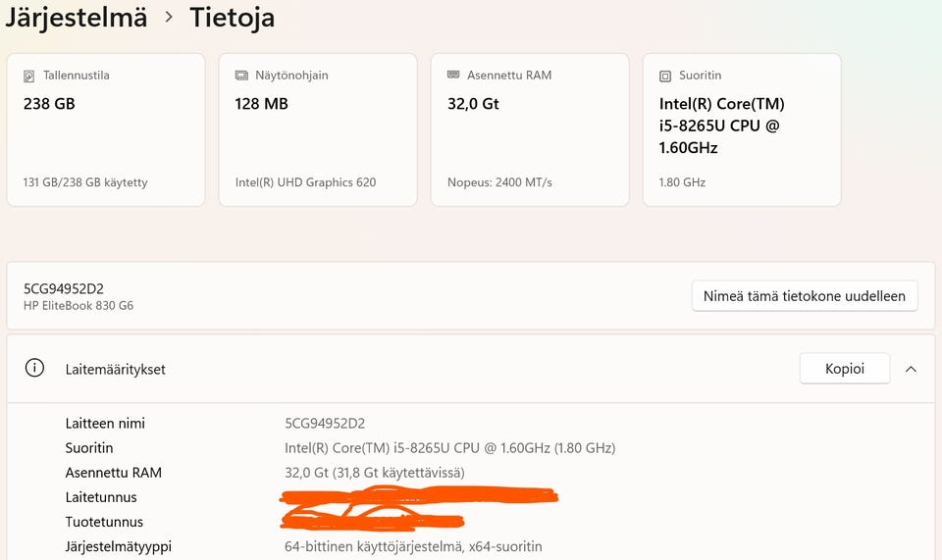
Task: Open the Suoritin Intel Core i5 card
Action: pos(742,129)
